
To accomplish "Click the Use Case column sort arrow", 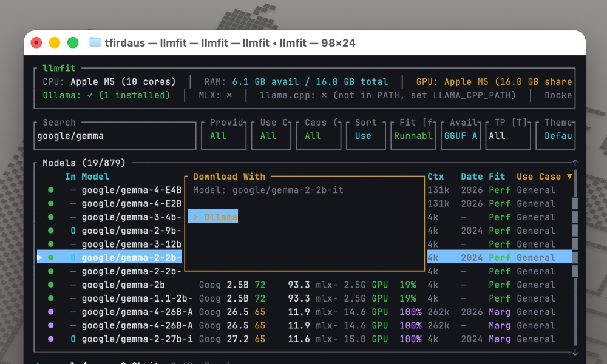I will tap(569, 177).
